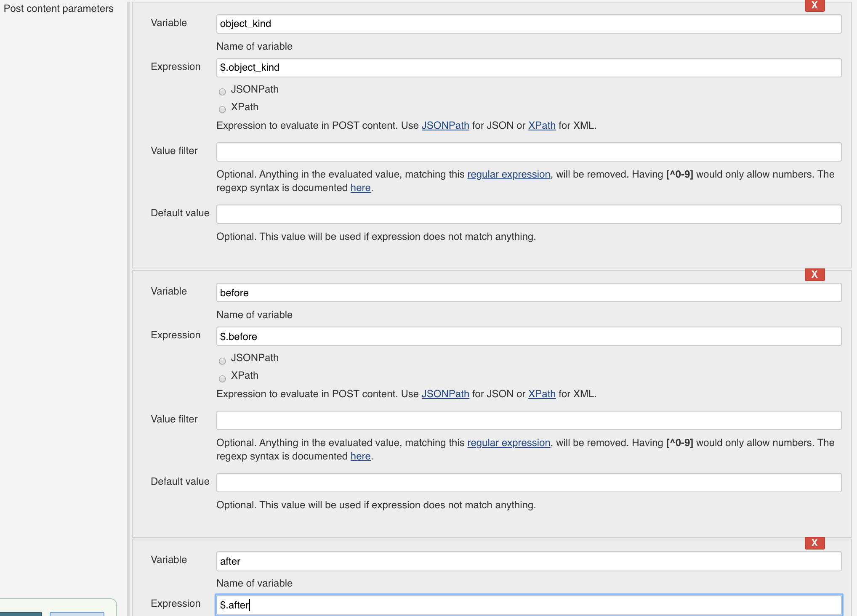857x616 pixels.
Task: Click the second Value filter input
Action: click(x=529, y=420)
